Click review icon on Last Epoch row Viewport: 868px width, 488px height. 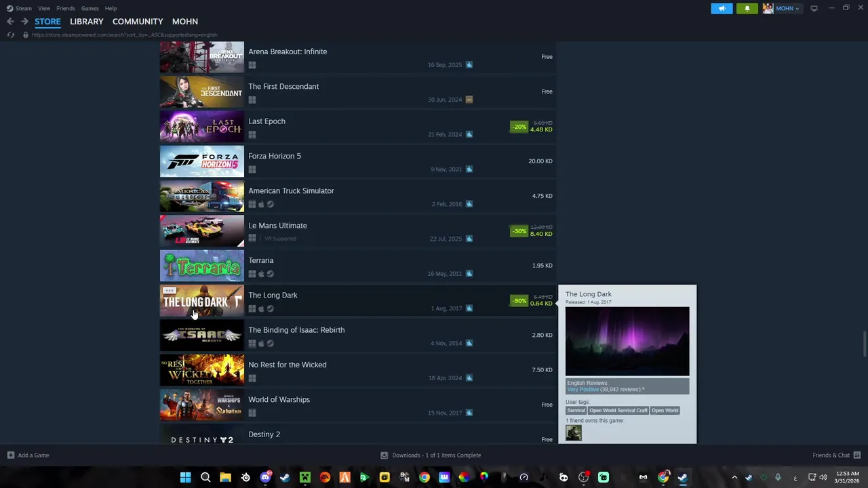[469, 134]
